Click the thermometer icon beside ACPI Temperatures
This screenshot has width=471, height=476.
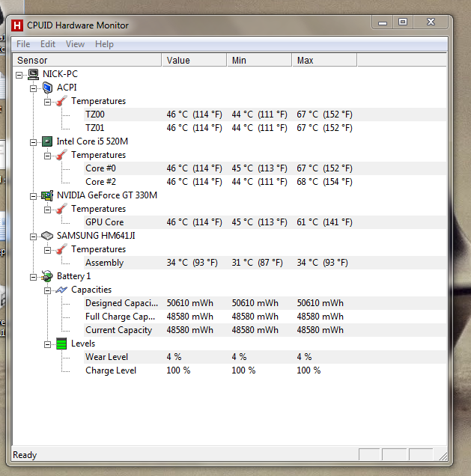coord(61,101)
